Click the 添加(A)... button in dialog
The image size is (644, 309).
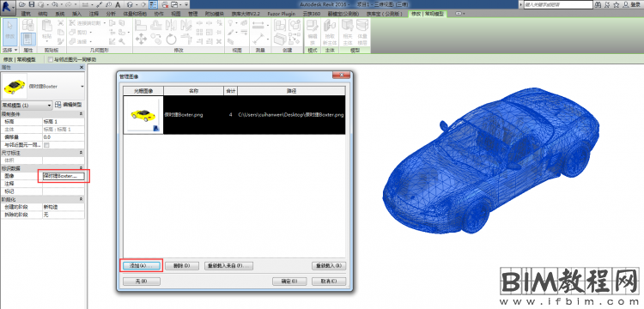pos(141,266)
